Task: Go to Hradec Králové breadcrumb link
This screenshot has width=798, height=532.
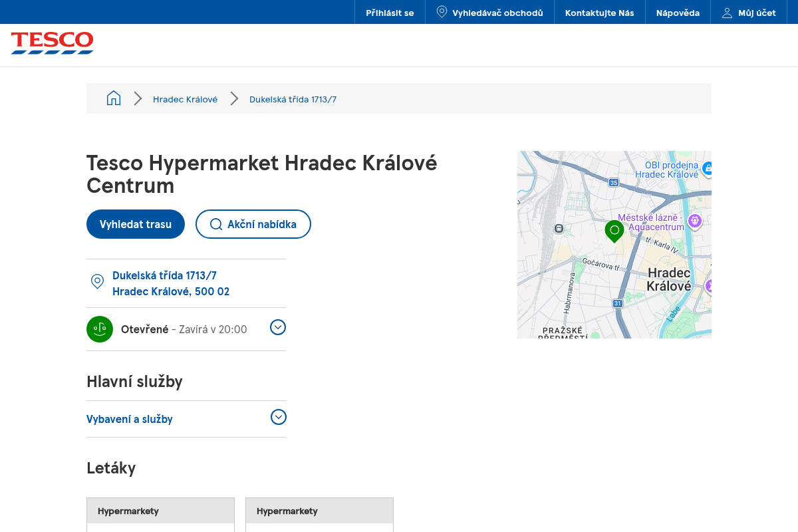Action: pos(185,99)
